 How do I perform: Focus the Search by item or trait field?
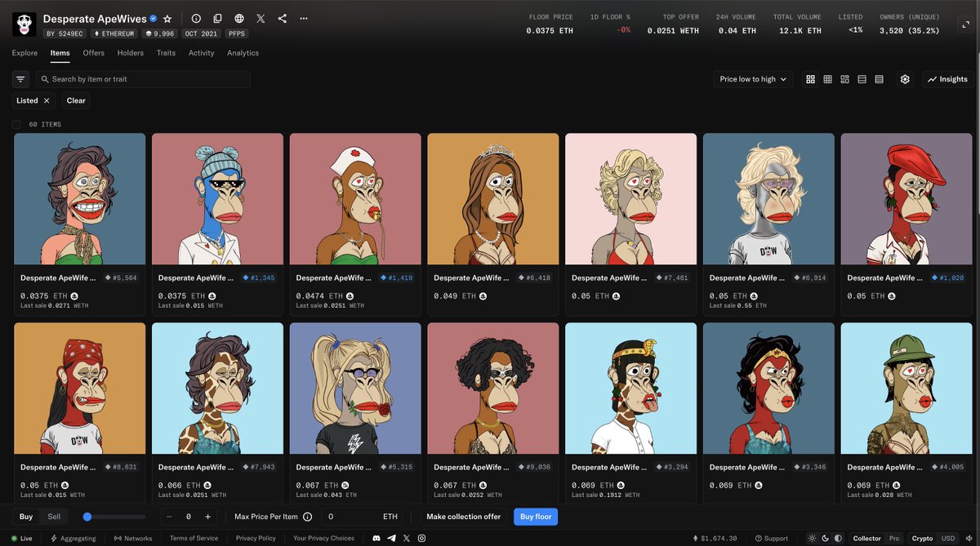144,79
